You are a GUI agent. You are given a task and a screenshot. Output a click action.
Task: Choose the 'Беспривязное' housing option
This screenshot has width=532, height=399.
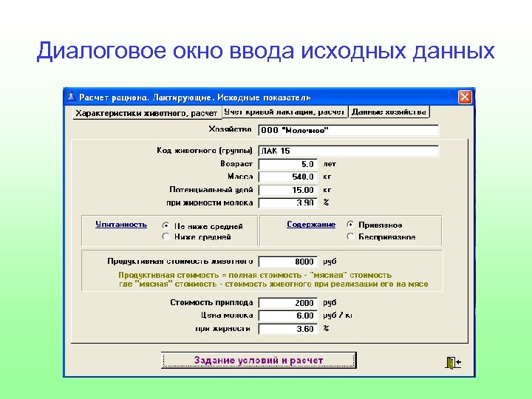tap(350, 236)
